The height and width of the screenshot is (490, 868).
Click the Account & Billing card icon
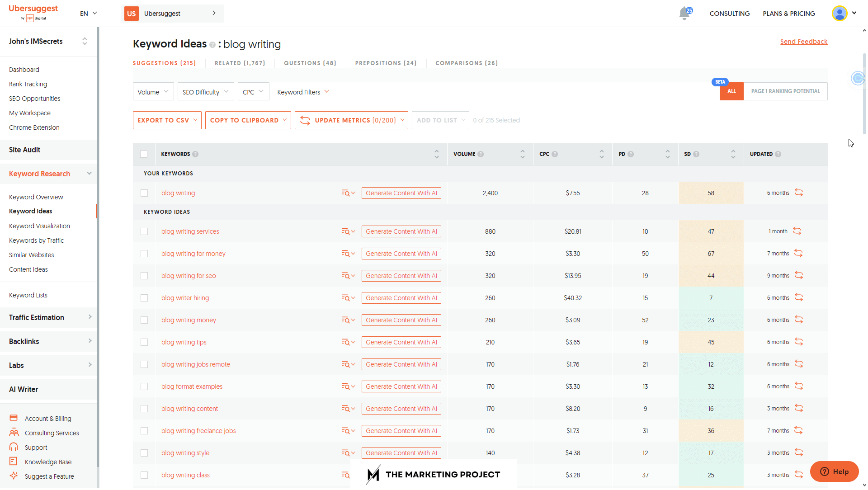pyautogui.click(x=14, y=418)
